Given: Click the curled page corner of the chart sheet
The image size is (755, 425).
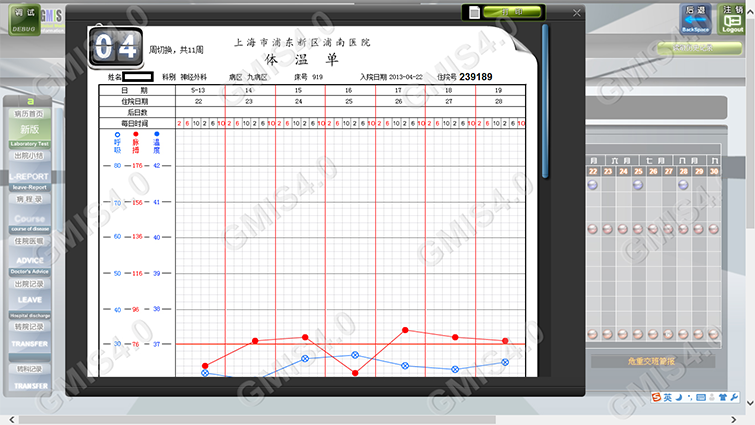Looking at the screenshot, I should pos(524,43).
